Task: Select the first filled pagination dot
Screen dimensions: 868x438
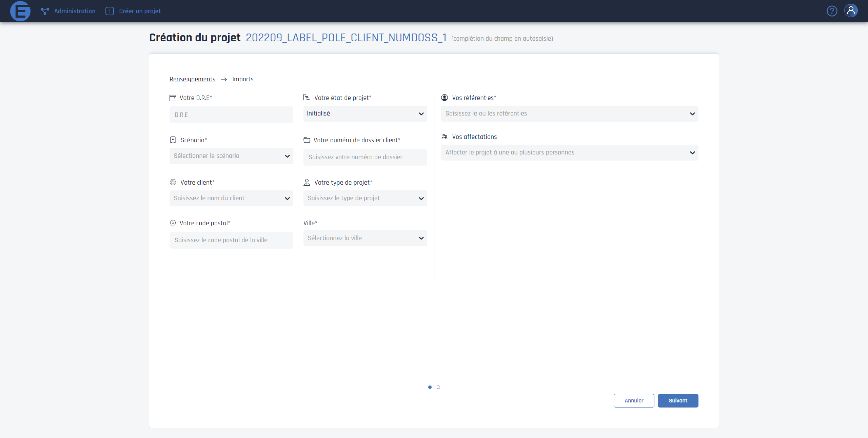Action: point(430,387)
